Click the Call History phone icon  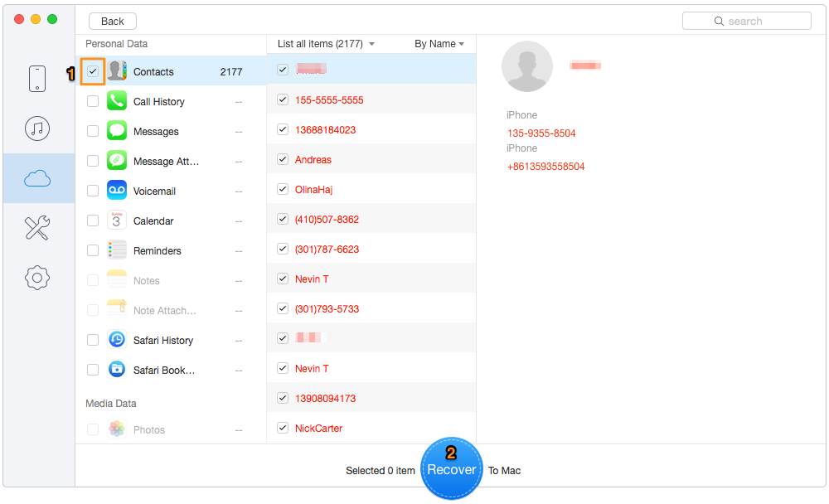click(117, 100)
